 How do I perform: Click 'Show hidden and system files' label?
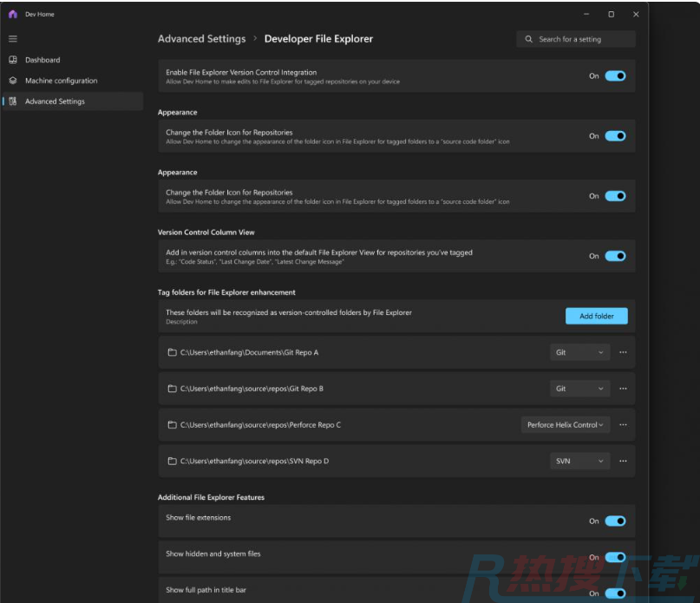pos(213,554)
